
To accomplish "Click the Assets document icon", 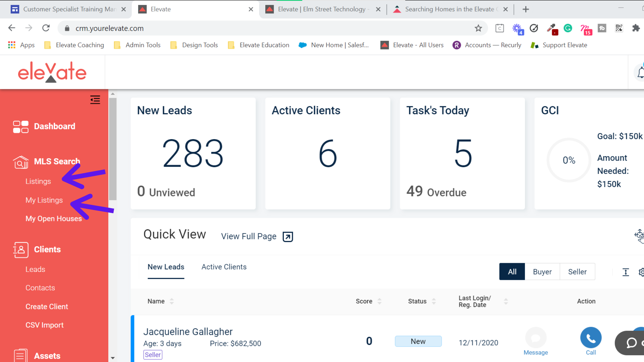I will tap(20, 356).
